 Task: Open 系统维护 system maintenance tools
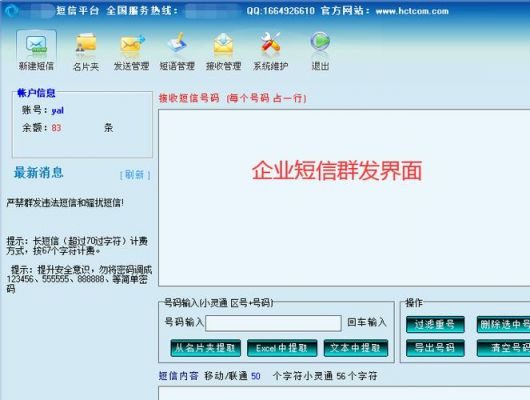click(x=270, y=52)
